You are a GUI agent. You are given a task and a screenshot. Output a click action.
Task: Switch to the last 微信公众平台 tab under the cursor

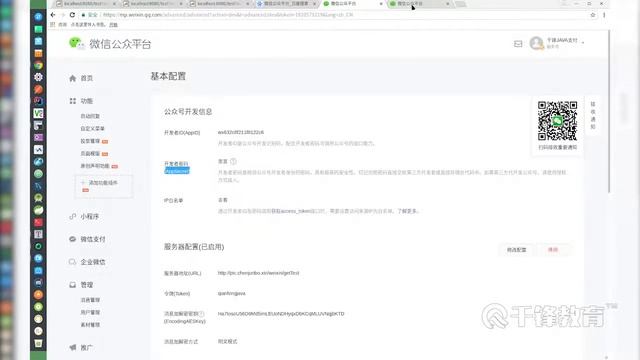[x=420, y=4]
